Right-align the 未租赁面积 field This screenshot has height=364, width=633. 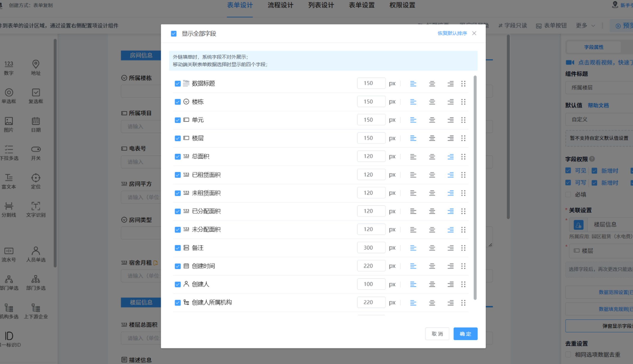point(450,193)
